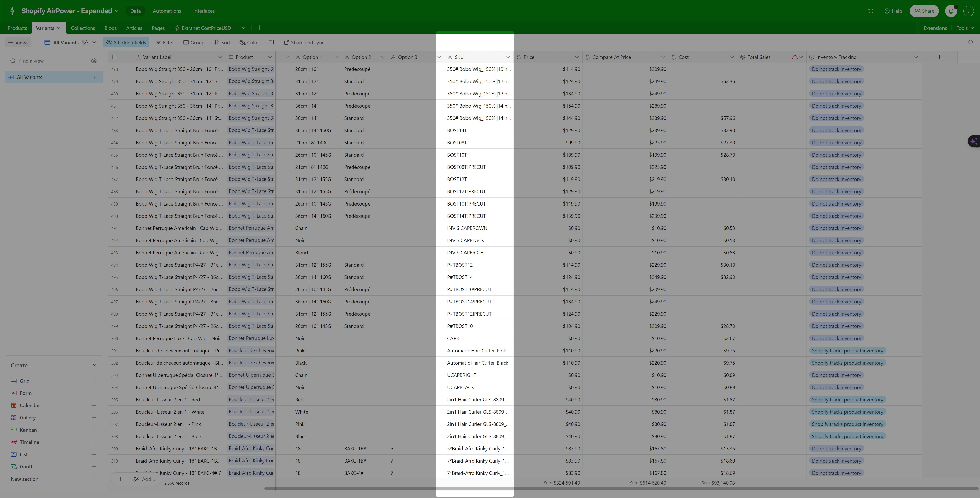Viewport: 980px width, 498px height.
Task: Click the Airtable base lightning icon
Action: 12,11
